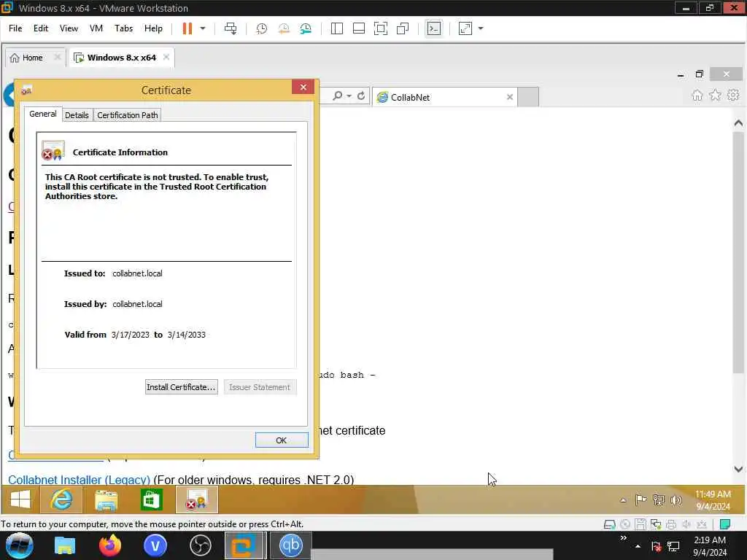Open Internet Explorer from guest taskbar

[62, 500]
